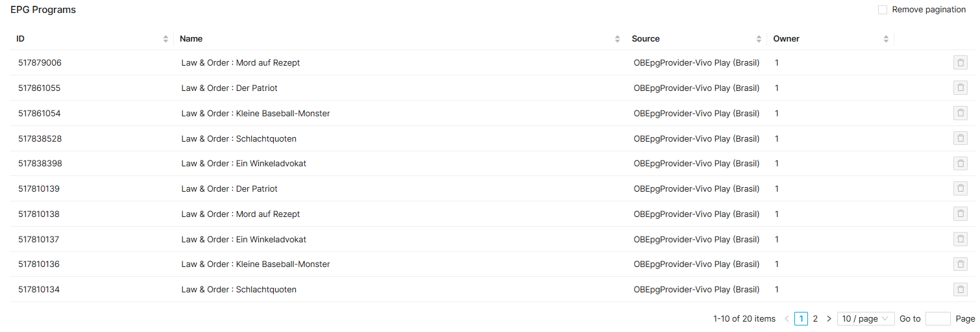Delete program 517879006 using its trash icon
The width and height of the screenshot is (980, 332).
960,63
